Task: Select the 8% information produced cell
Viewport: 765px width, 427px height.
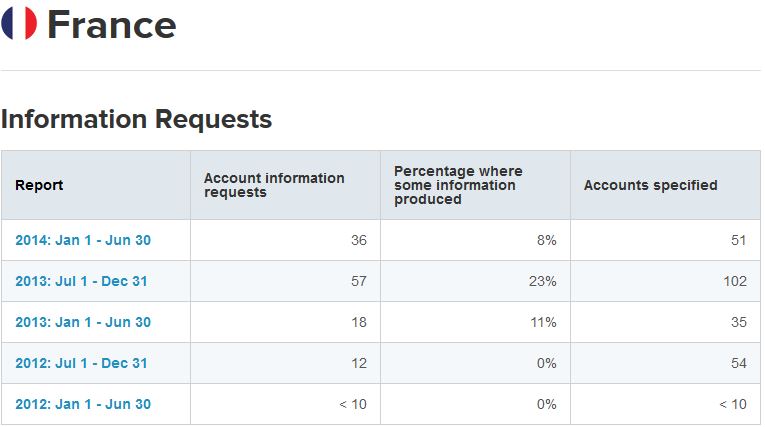Action: pyautogui.click(x=547, y=240)
